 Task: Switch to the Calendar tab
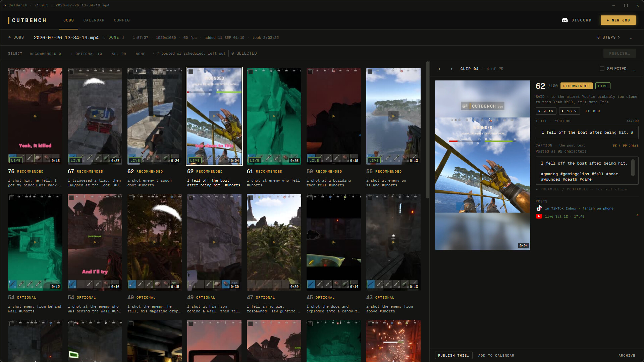pyautogui.click(x=94, y=20)
